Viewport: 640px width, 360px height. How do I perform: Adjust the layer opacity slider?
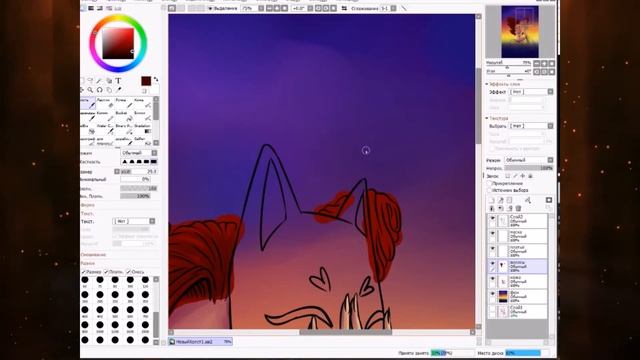[529, 168]
